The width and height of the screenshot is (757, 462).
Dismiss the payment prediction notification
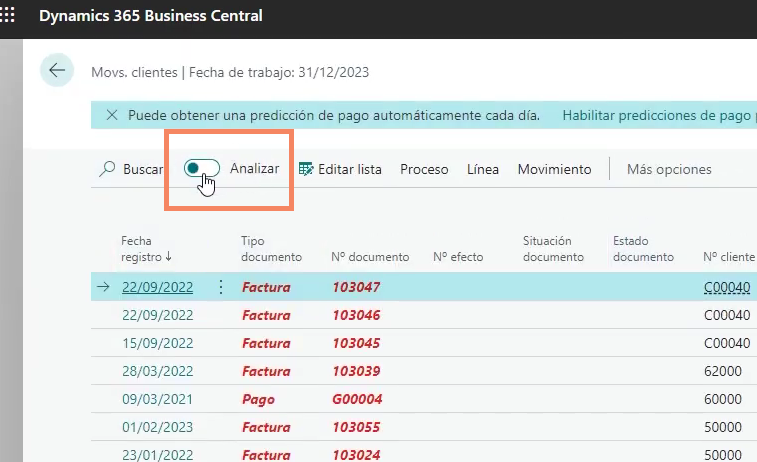point(111,115)
